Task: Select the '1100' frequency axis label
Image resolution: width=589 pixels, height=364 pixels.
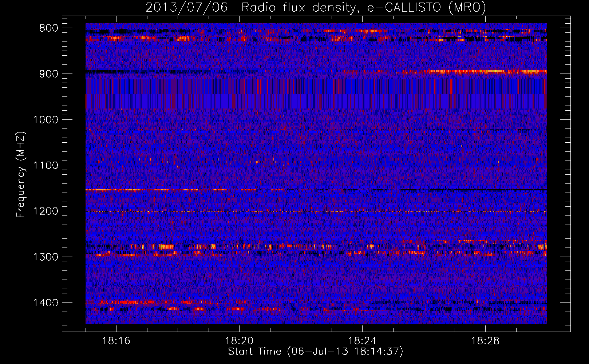Action: click(46, 166)
